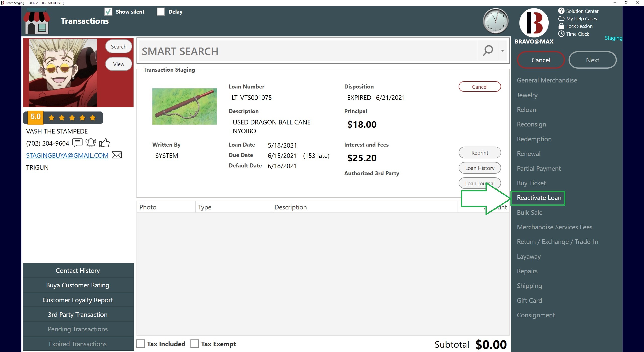Click the Description column header
The width and height of the screenshot is (644, 352).
coord(365,207)
